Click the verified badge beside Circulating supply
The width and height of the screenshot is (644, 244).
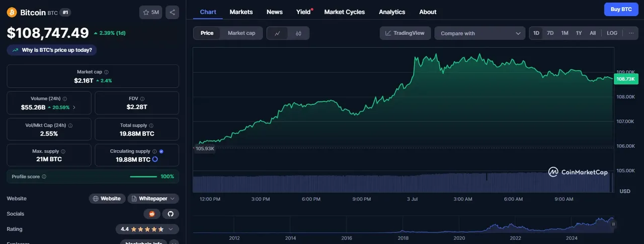[x=161, y=151]
